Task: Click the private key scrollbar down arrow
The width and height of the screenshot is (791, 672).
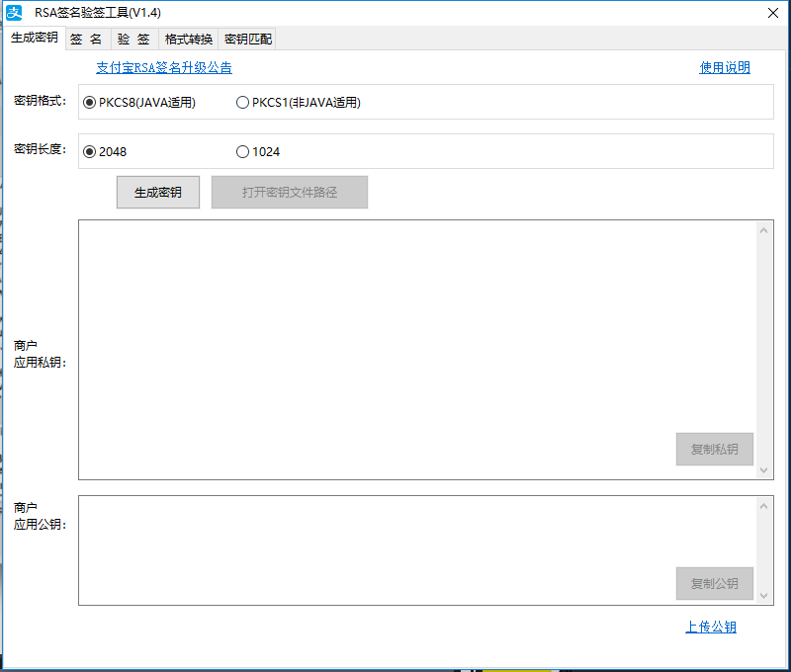Action: [x=764, y=470]
